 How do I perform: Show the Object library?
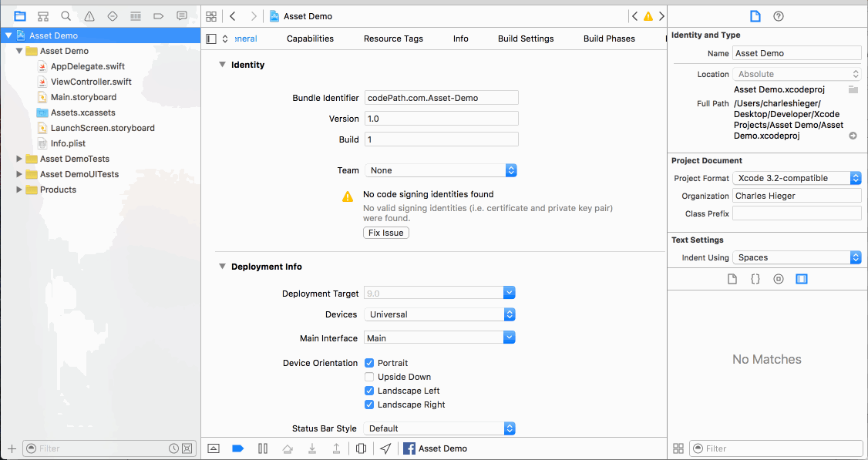(779, 279)
